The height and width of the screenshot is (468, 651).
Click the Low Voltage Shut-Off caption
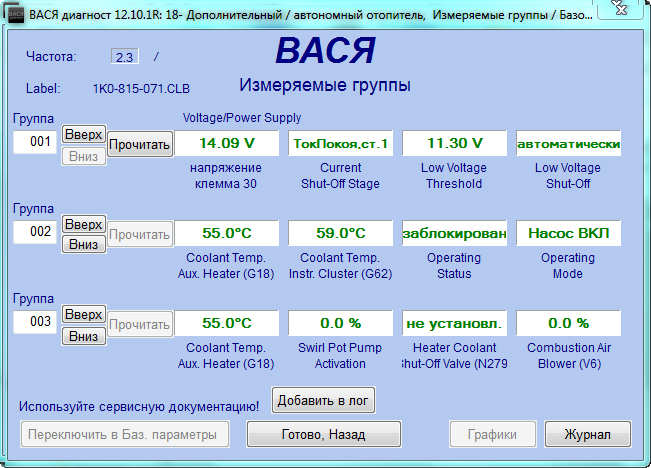point(568,176)
